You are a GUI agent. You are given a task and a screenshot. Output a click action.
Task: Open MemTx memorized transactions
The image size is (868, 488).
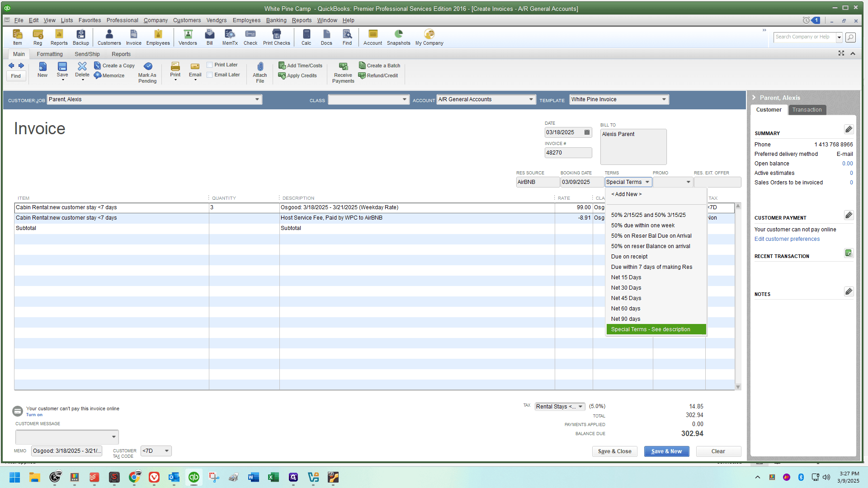tap(230, 37)
